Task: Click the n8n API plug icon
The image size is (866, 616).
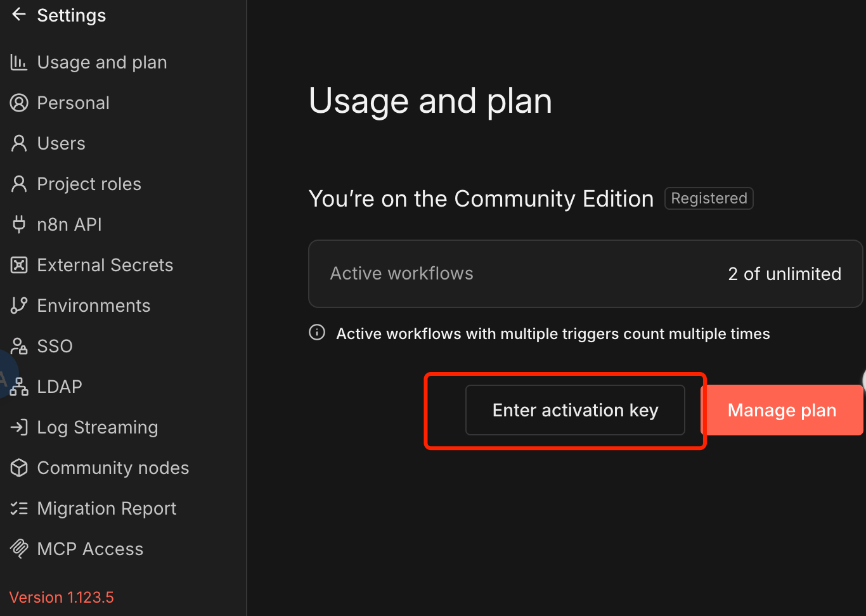Action: coord(19,224)
